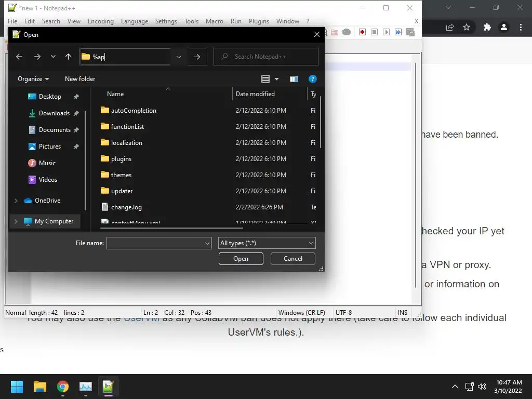The image size is (532, 399).
Task: Go up one folder level
Action: coord(68,57)
